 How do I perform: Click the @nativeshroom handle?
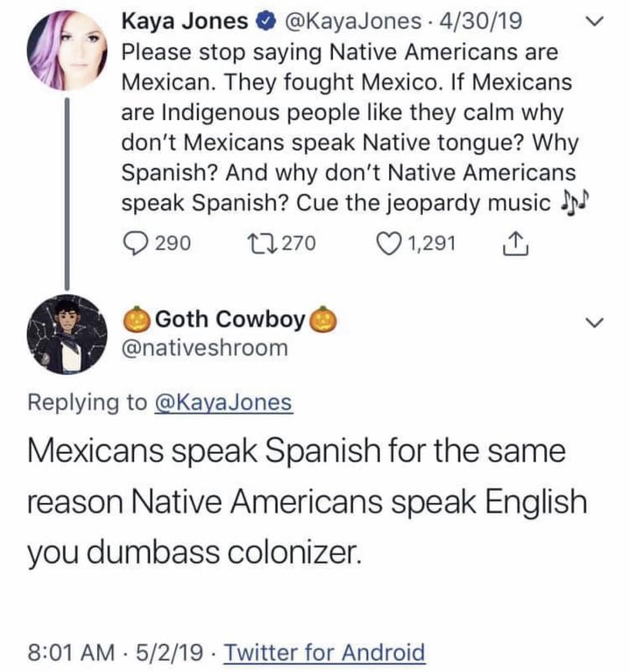click(204, 348)
